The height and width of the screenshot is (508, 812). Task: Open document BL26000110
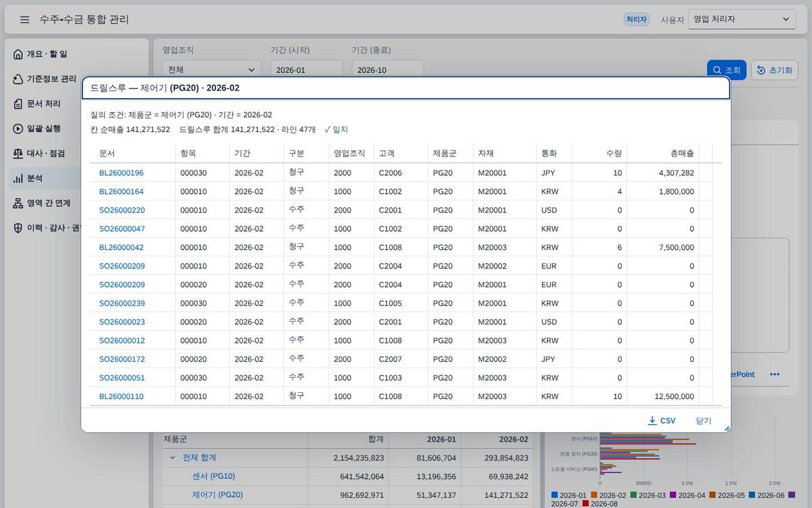pyautogui.click(x=121, y=396)
